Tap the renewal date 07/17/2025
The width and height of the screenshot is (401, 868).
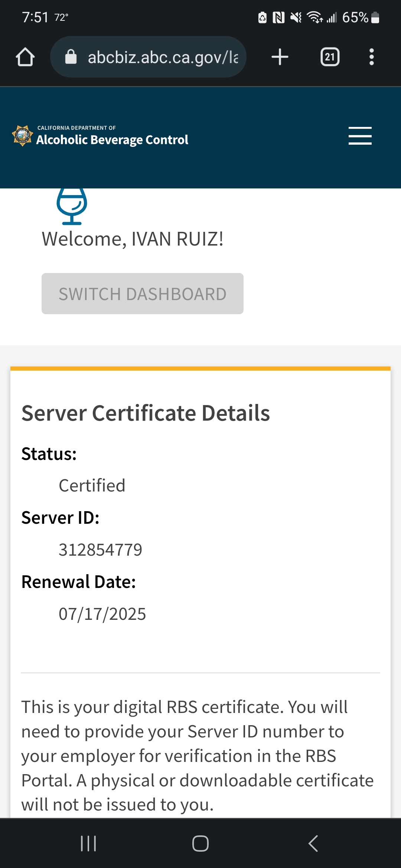tap(102, 614)
